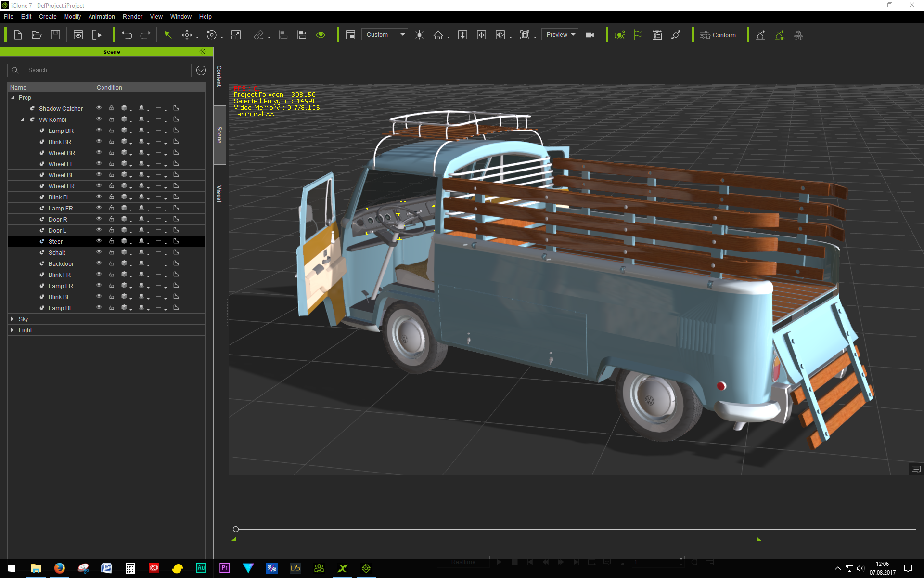Toggle visibility of Shadow Catcher
Image resolution: width=924 pixels, height=578 pixels.
point(99,108)
